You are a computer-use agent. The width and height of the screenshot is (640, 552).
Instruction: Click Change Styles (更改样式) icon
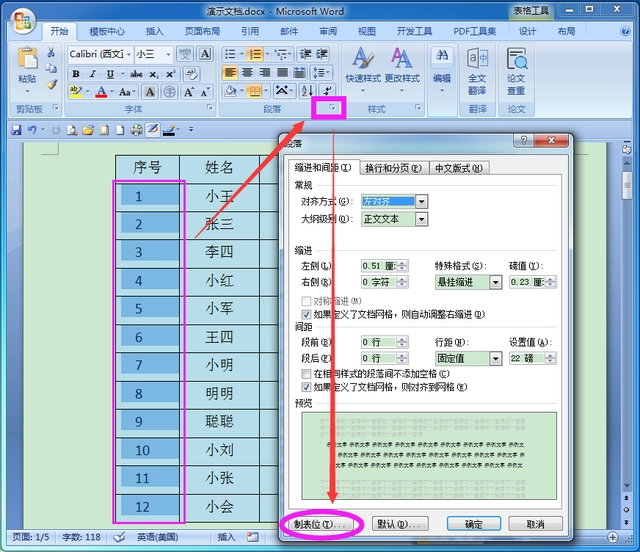402,64
